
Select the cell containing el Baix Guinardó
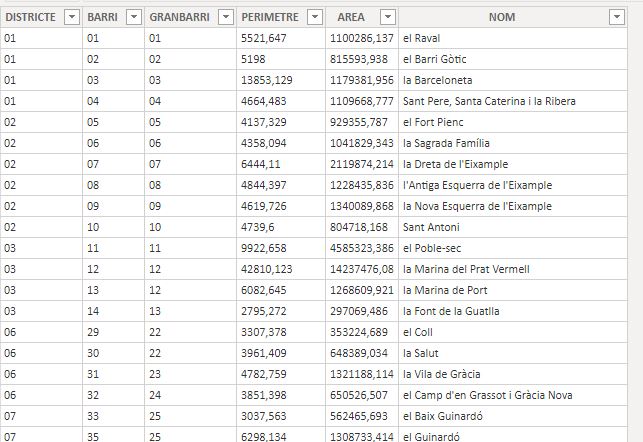coord(513,416)
